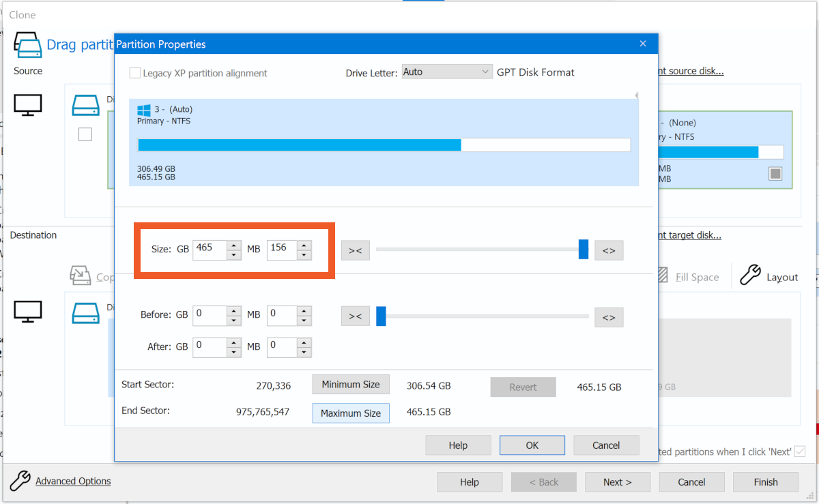Click the Windows logo on partition 3
The height and width of the screenshot is (504, 819).
(x=143, y=110)
